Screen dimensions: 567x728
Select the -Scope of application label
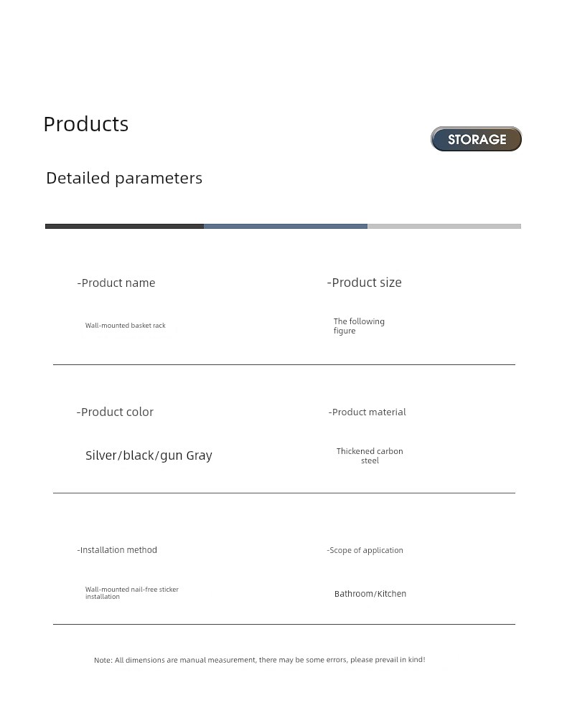(365, 550)
